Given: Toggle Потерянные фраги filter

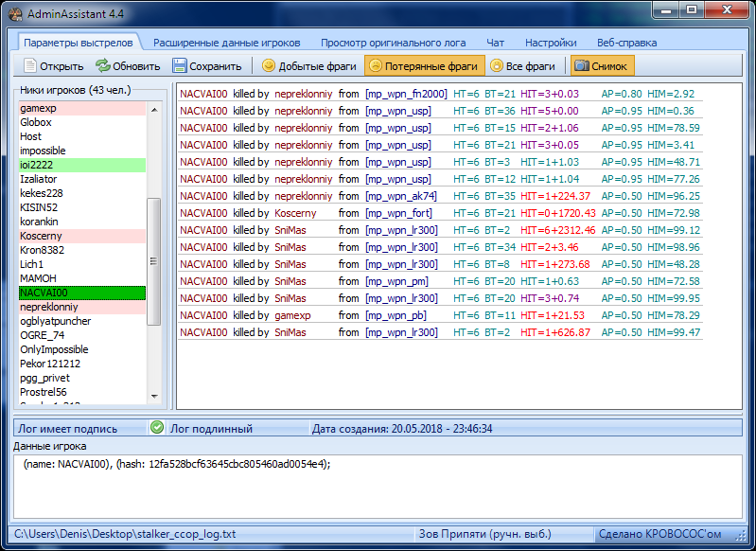Looking at the screenshot, I should tap(425, 65).
